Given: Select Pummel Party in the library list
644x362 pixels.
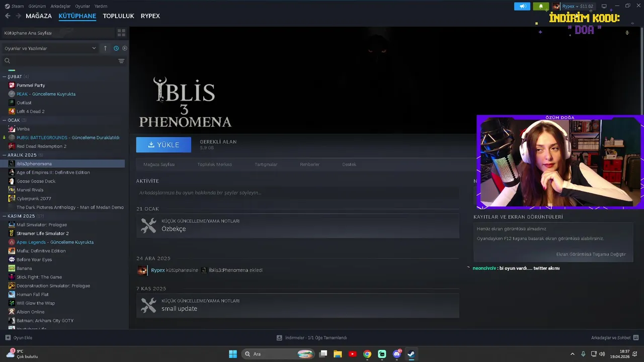Looking at the screenshot, I should [x=31, y=85].
